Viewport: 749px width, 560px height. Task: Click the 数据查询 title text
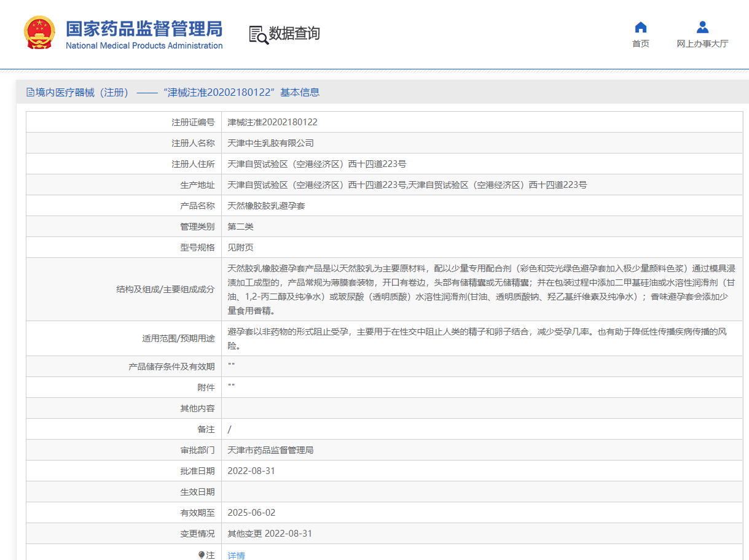pos(294,34)
